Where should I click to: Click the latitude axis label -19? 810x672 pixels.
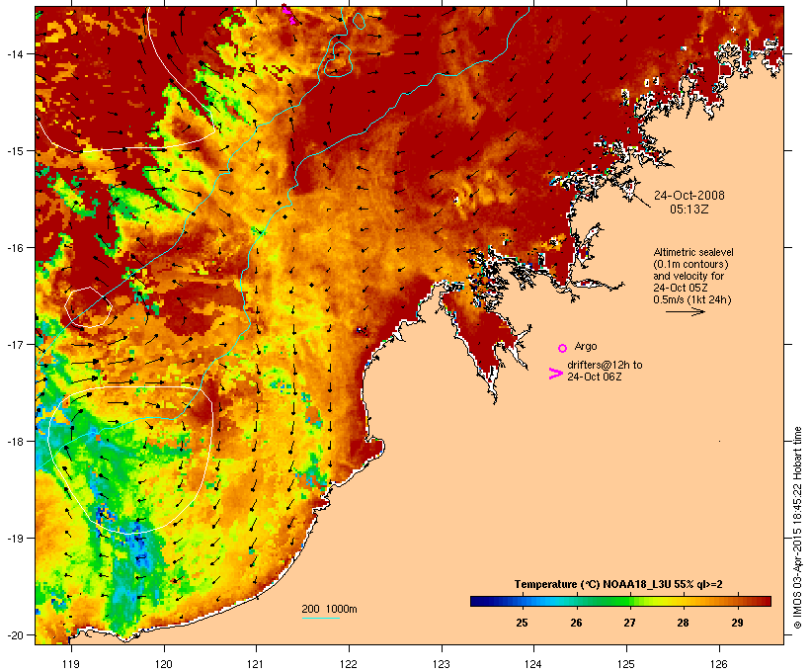click(15, 539)
